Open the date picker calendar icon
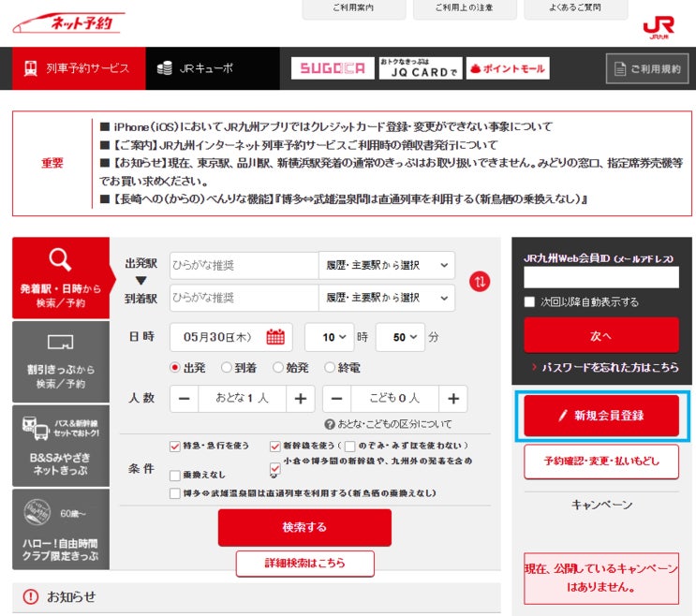This screenshot has width=696, height=616. tap(275, 337)
